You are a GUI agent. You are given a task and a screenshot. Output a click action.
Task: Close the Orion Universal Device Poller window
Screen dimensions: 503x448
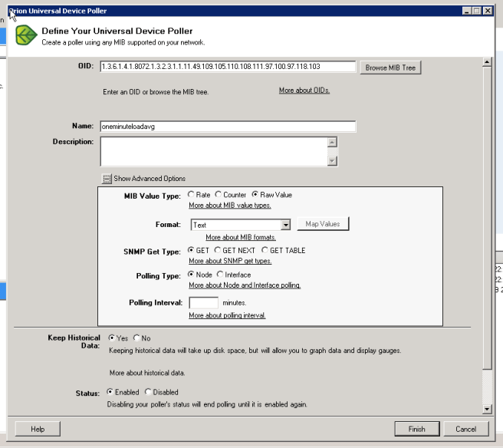pos(488,11)
